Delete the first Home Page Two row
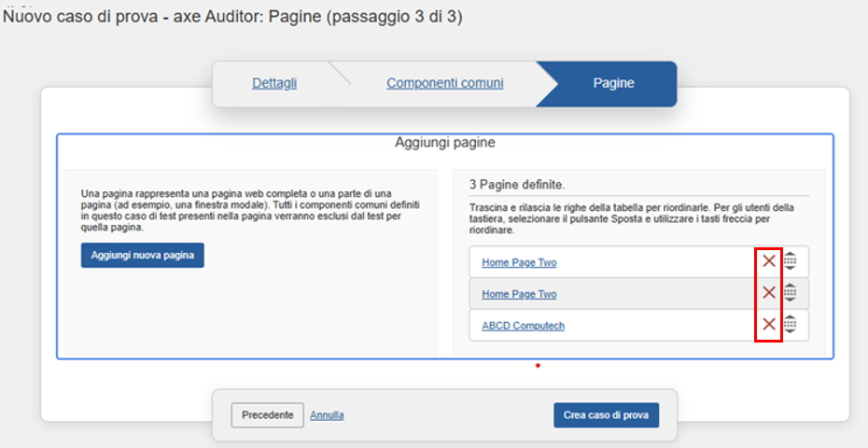This screenshot has height=448, width=868. [x=768, y=261]
